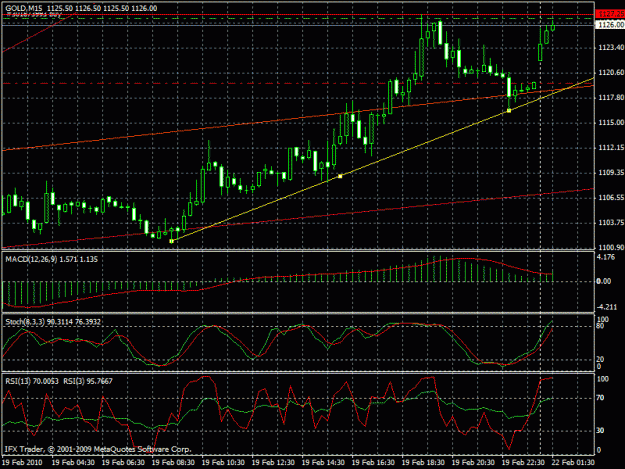This screenshot has height=469, width=625.
Task: Select the yellow trendline's upper anchor near 22:30
Action: [509, 110]
